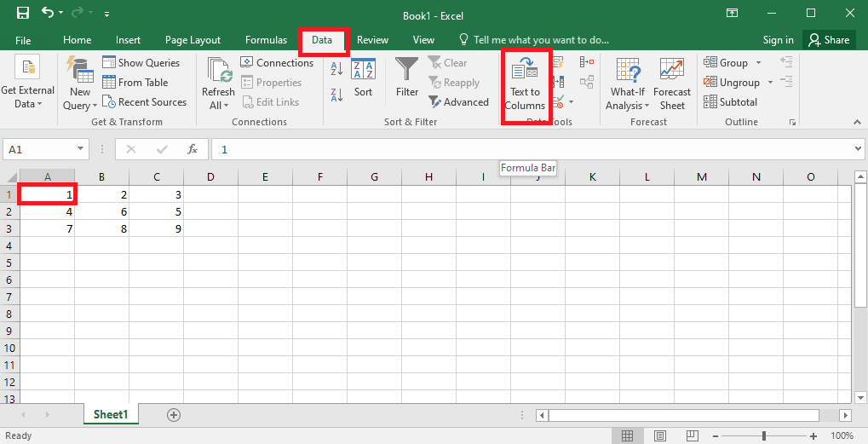Open Get External Data menu
868x444 pixels.
[27, 83]
